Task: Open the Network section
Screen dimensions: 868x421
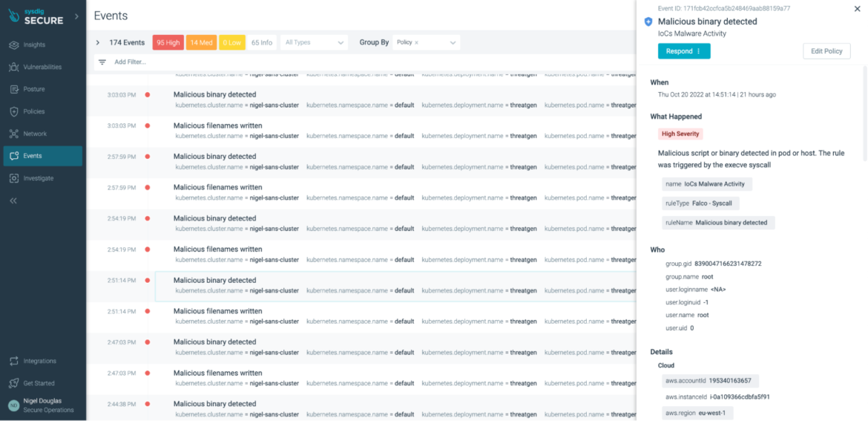Action: point(42,134)
